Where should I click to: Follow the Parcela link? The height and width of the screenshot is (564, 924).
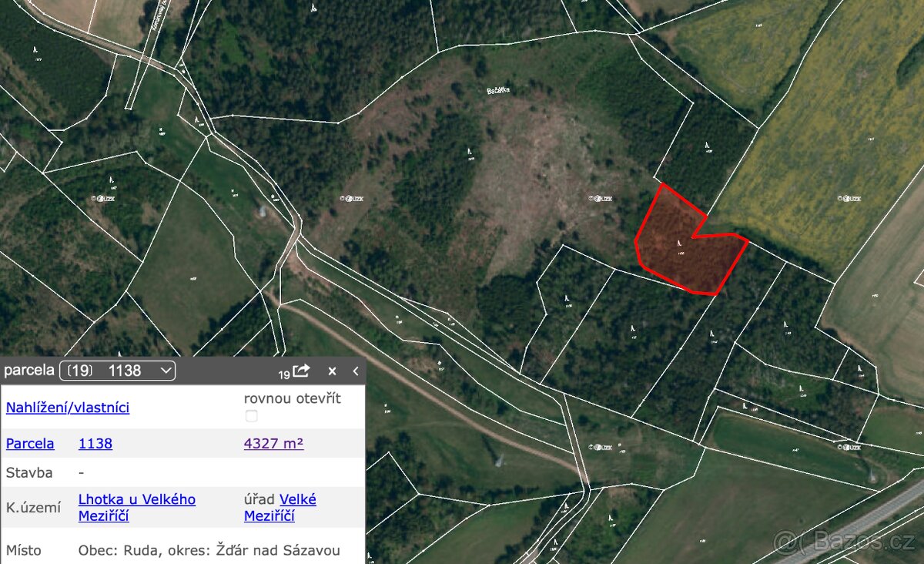point(30,443)
